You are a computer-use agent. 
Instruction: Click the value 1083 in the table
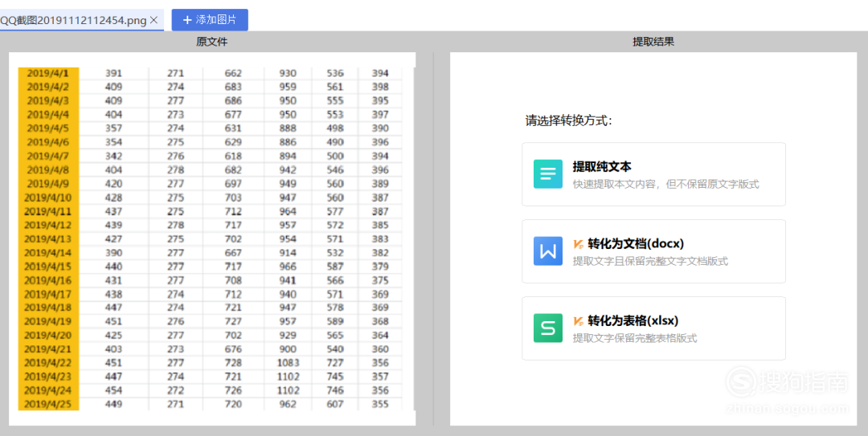(x=288, y=363)
